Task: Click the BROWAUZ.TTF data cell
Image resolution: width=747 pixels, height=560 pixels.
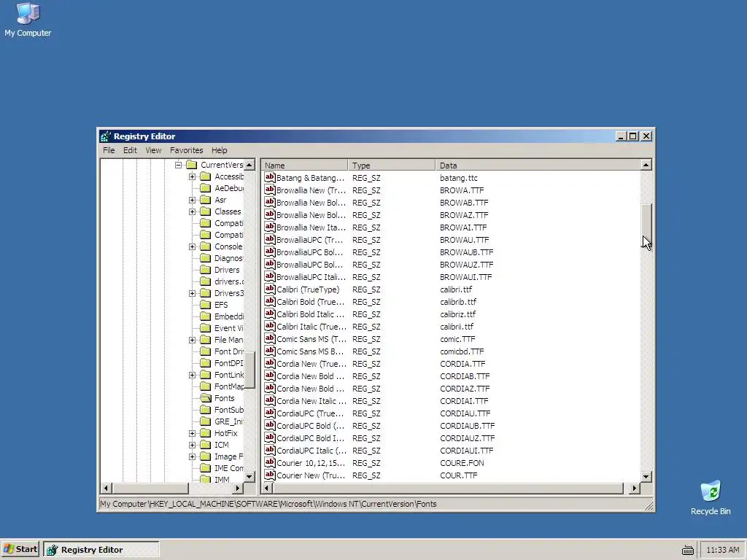Action: click(466, 264)
